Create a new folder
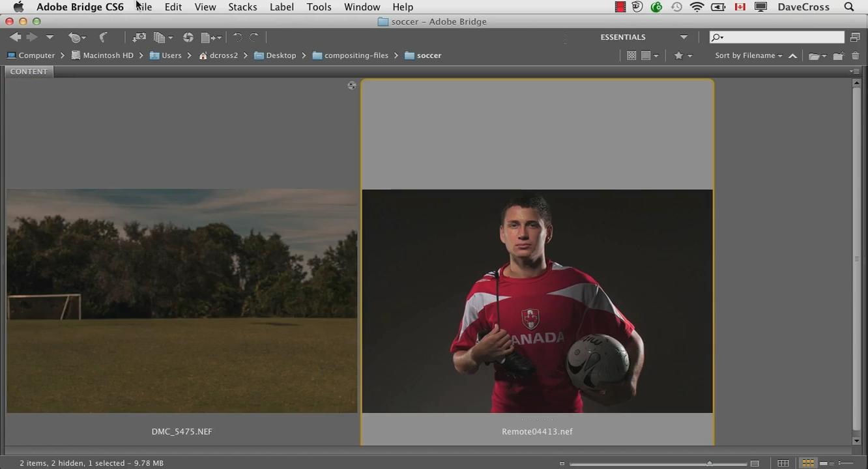 pos(838,56)
